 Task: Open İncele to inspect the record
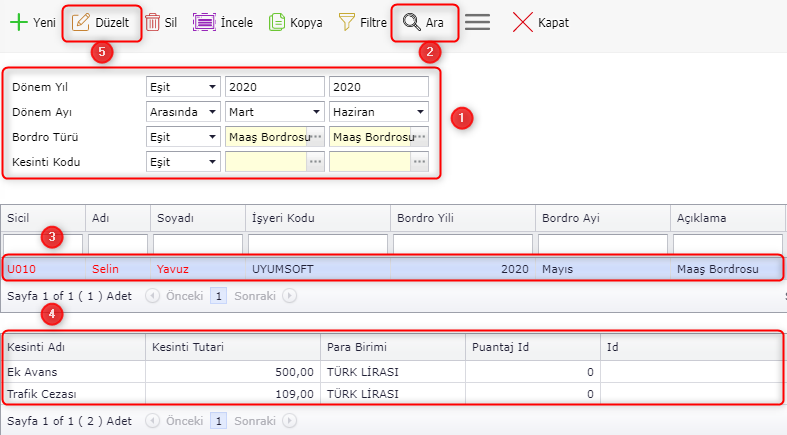coord(222,22)
